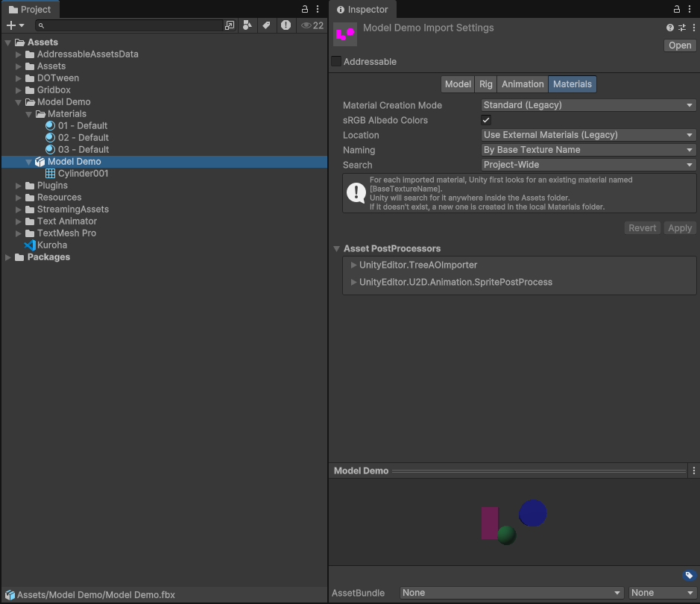
Task: Click the asset labels tag icon
Action: tap(689, 575)
